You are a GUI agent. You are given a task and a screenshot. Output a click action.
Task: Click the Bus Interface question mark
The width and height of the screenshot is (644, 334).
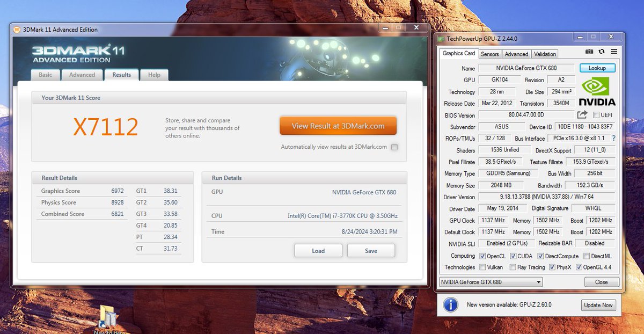tap(613, 139)
